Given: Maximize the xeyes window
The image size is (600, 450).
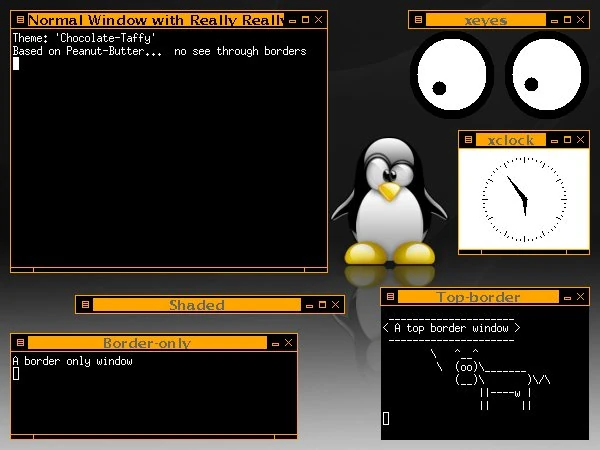Looking at the screenshot, I should tap(567, 20).
